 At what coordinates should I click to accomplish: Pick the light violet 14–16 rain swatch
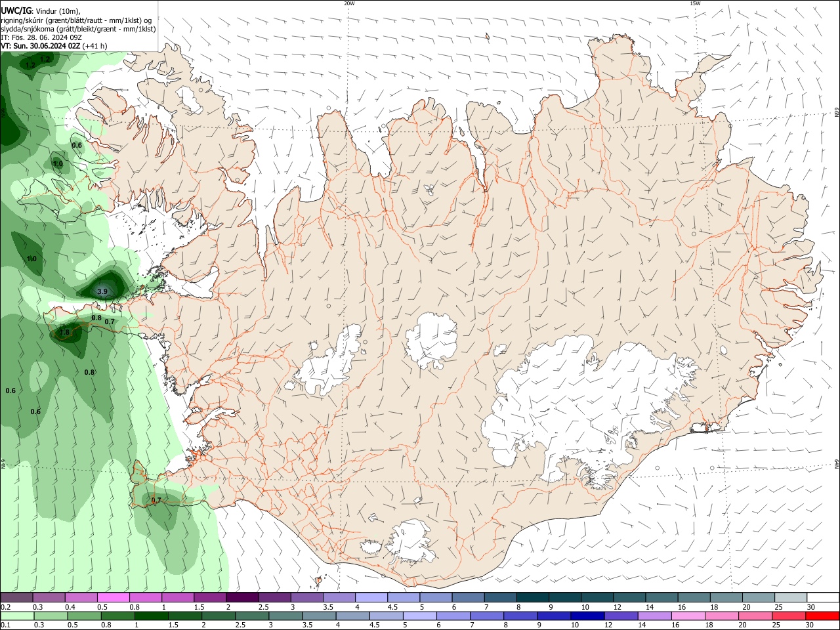[654, 616]
